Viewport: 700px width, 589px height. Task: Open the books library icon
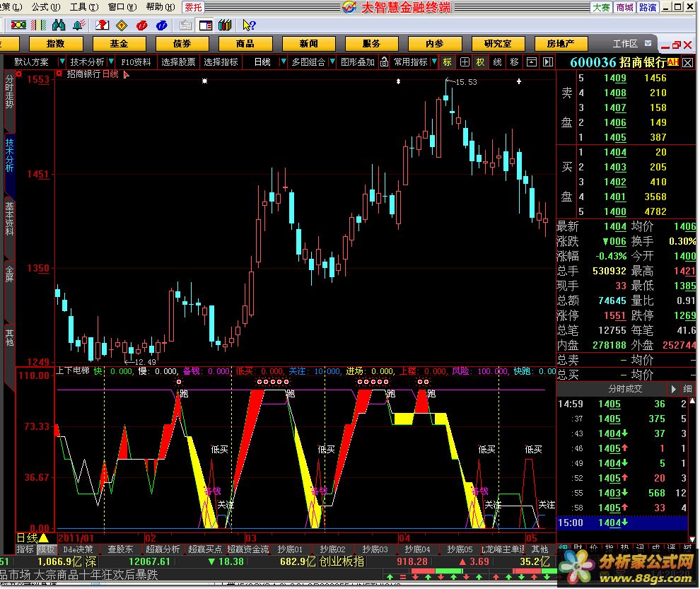[x=225, y=25]
